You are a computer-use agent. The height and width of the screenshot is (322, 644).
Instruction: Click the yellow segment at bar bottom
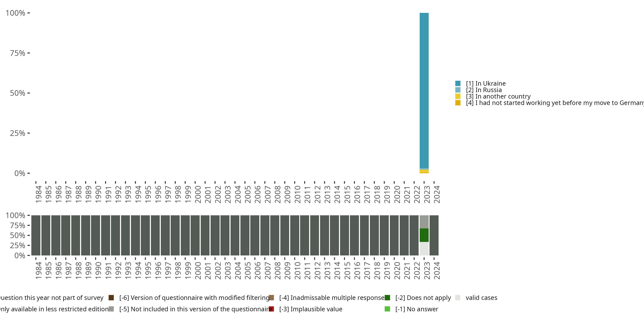tap(424, 171)
